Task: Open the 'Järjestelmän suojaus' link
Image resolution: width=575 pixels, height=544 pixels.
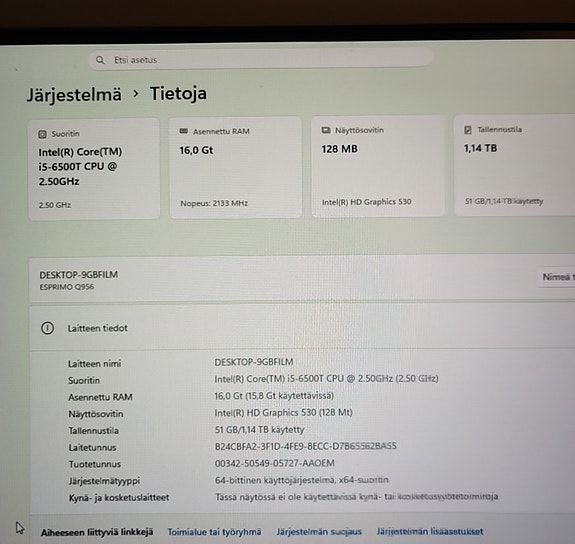Action: pyautogui.click(x=319, y=532)
